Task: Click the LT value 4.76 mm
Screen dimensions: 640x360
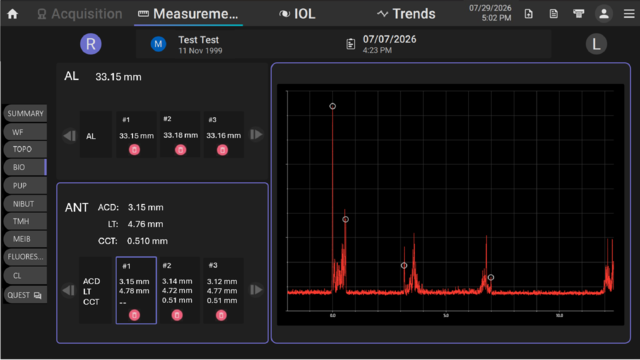Action: point(145,224)
